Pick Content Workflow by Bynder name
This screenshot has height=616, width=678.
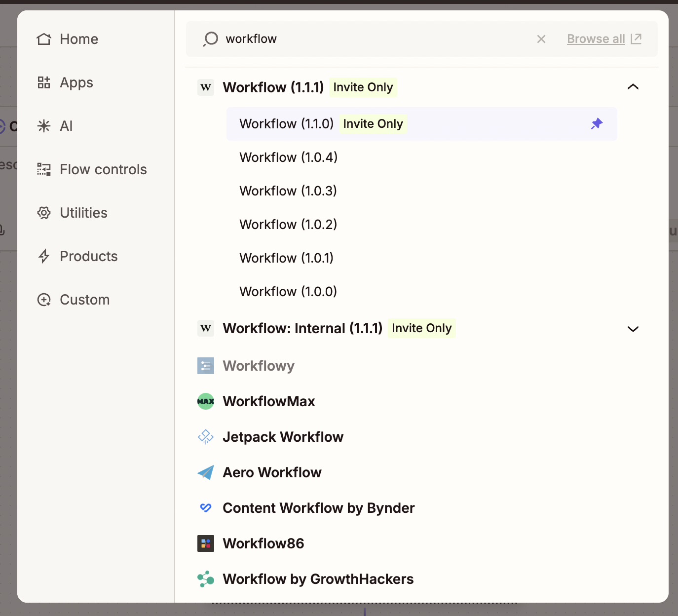(x=319, y=508)
